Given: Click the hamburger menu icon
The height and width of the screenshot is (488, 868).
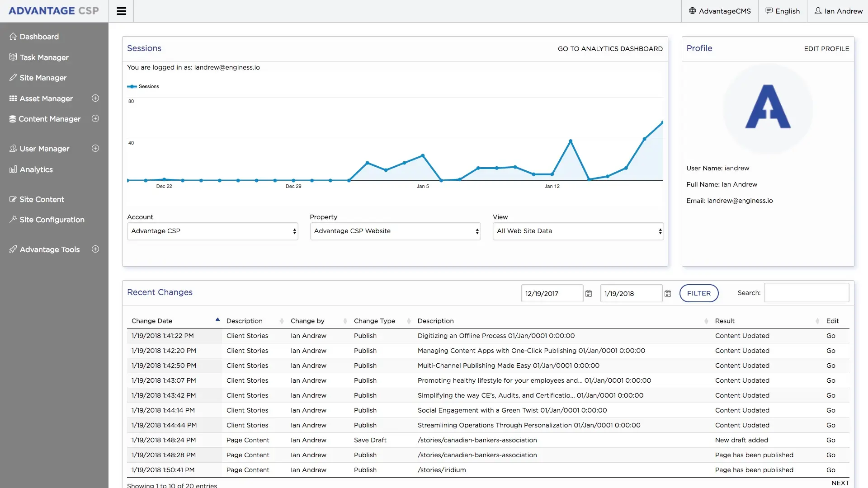Looking at the screenshot, I should 121,11.
